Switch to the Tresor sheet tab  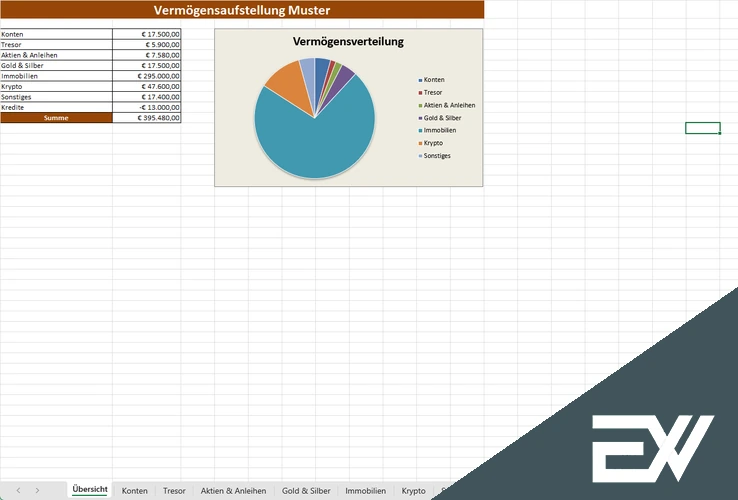[x=174, y=491]
